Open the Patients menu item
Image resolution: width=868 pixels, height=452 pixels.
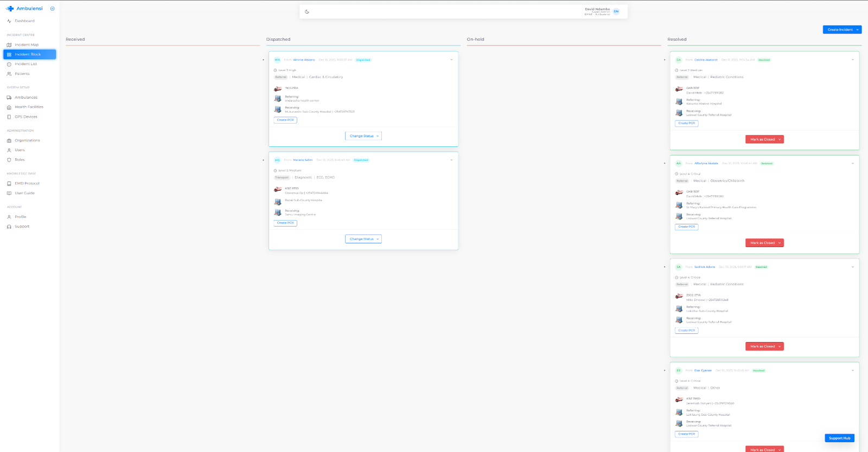(22, 74)
